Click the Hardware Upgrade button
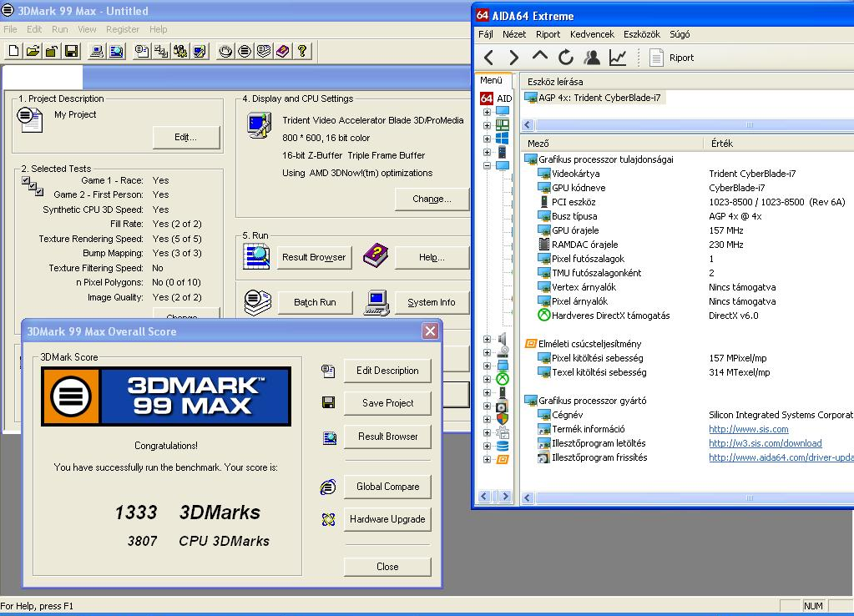 coord(387,519)
